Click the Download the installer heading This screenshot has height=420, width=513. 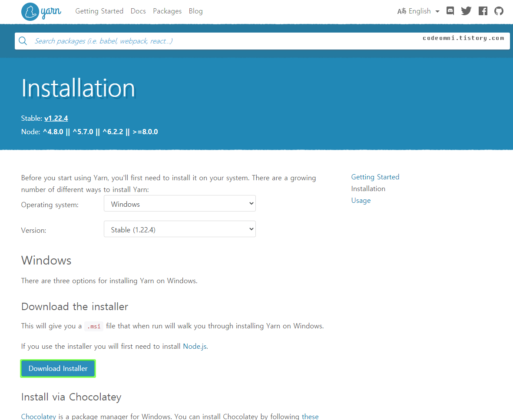75,307
